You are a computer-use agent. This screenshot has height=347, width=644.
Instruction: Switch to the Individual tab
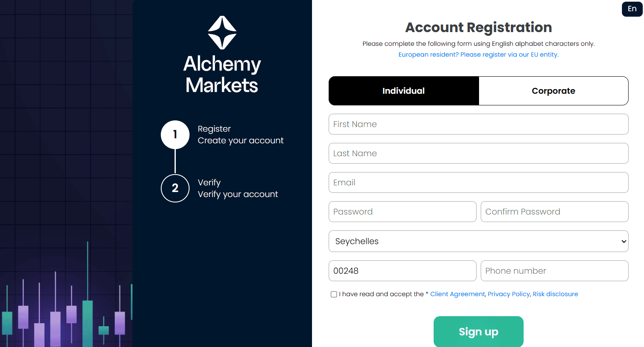coord(403,90)
